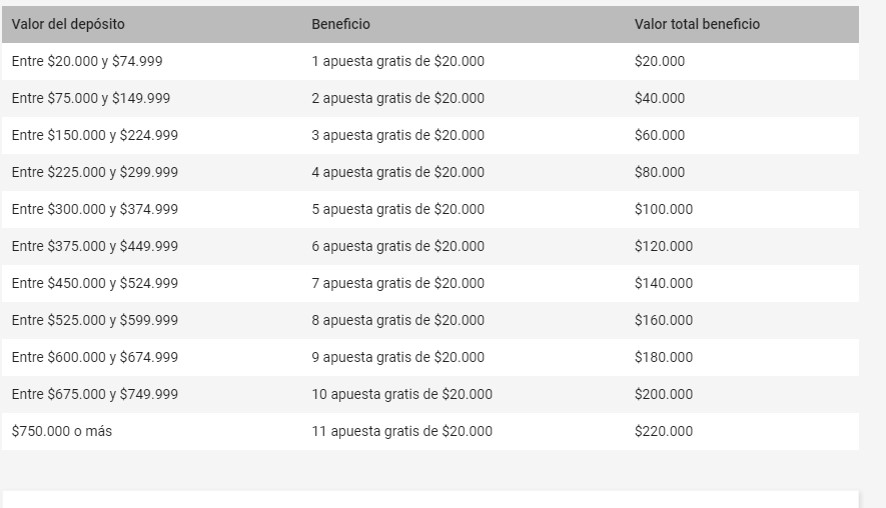This screenshot has width=886, height=508.
Task: Select the "Entre $375.000 y $449.999" cell
Action: pyautogui.click(x=95, y=246)
